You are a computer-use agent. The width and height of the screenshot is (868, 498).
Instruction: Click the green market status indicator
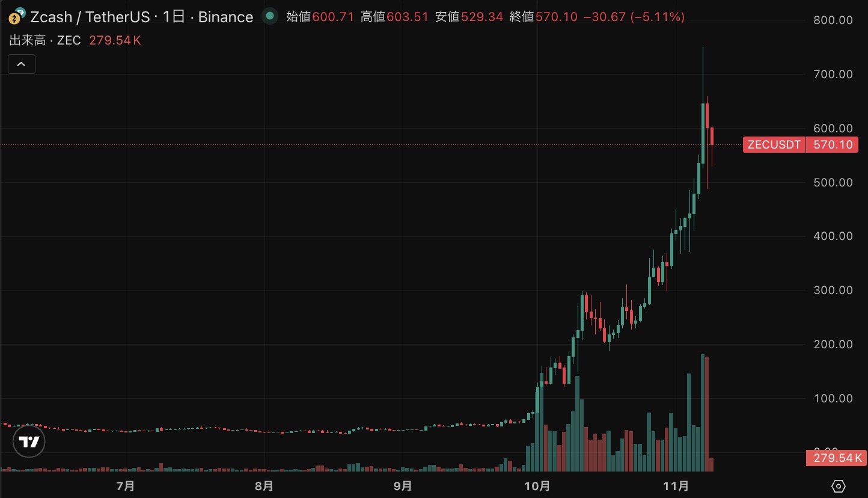coord(270,16)
